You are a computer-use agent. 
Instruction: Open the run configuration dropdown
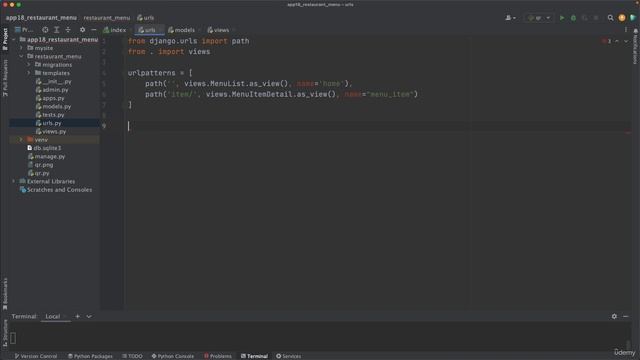(x=539, y=18)
